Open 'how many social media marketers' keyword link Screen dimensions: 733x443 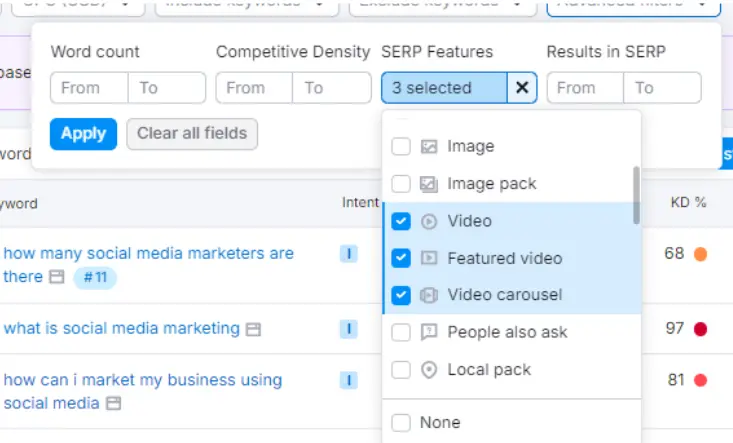(x=148, y=254)
